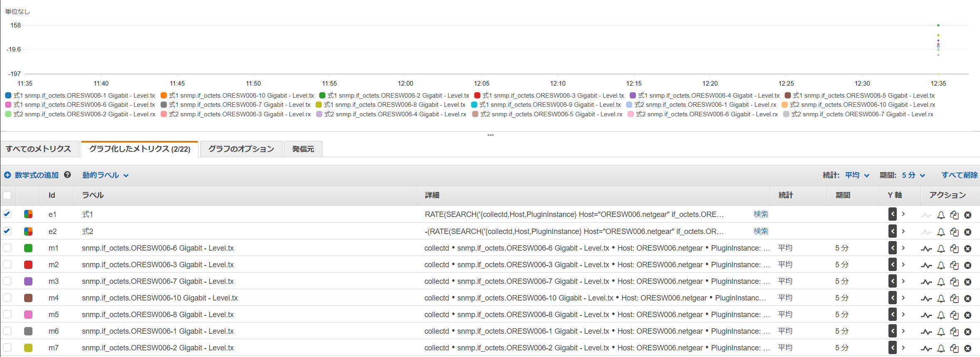Remove the m5 metric row

[968, 315]
